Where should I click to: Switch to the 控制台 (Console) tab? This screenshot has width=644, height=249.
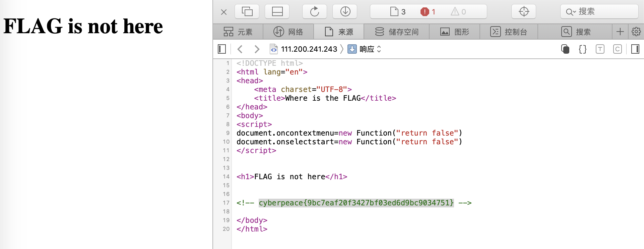coord(509,32)
